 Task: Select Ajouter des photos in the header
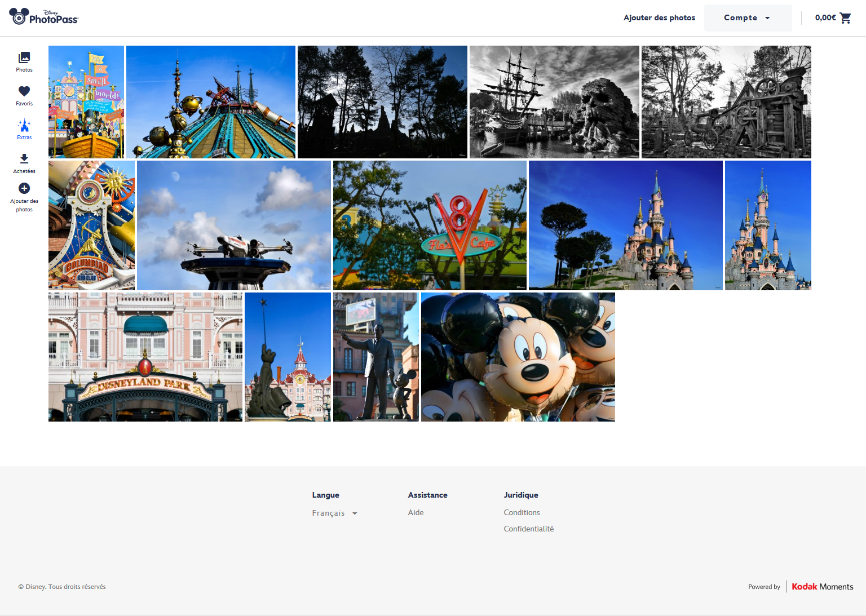[659, 18]
